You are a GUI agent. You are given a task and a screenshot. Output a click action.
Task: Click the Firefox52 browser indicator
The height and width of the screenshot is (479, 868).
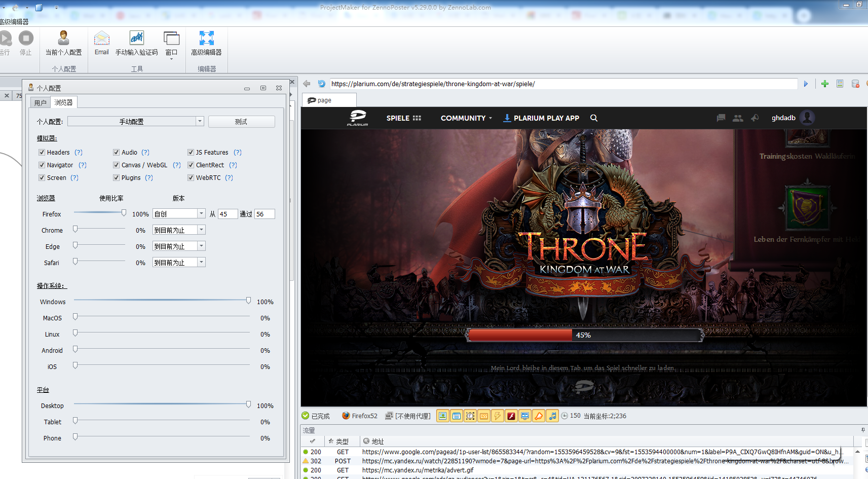(x=360, y=416)
